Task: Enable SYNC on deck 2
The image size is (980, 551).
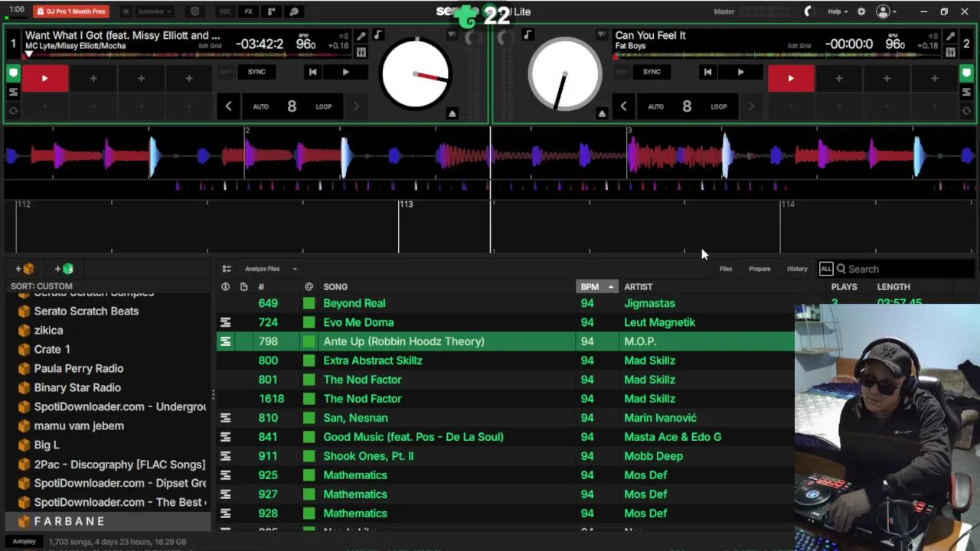Action: 652,72
